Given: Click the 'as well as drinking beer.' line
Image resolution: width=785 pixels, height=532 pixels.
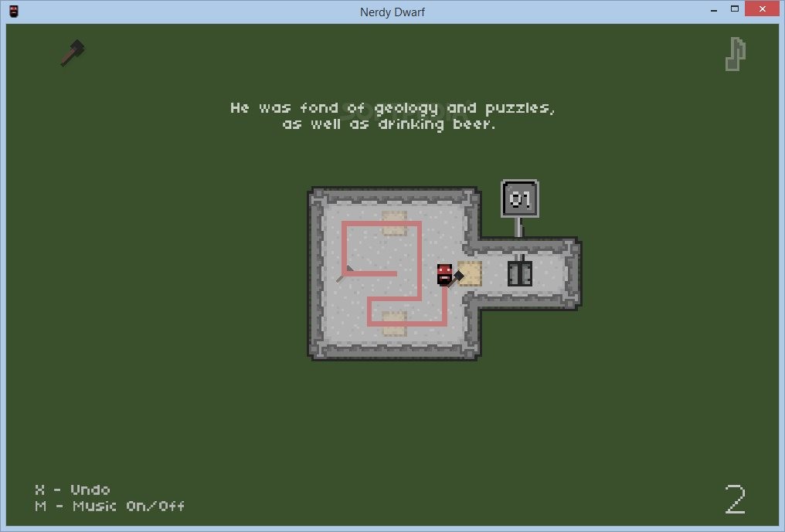Looking at the screenshot, I should 389,124.
